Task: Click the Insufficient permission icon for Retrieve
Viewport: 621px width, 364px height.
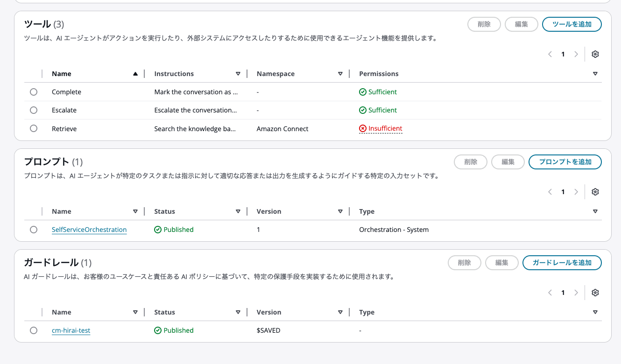Action: tap(363, 128)
